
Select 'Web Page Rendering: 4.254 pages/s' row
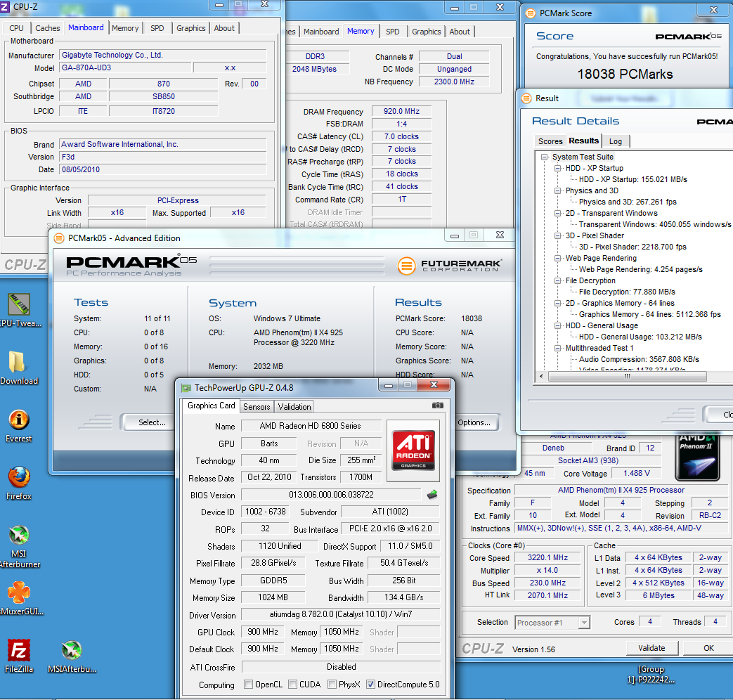click(x=641, y=269)
